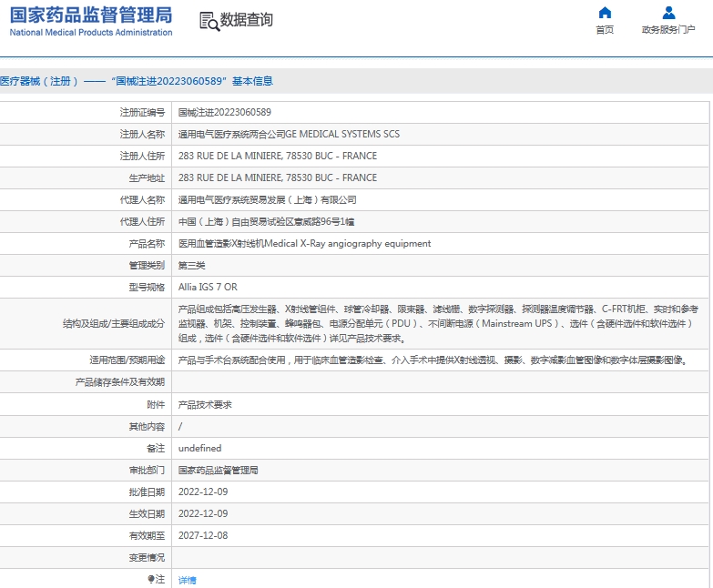Click the National Medical Products Administration subtitle
Image resolution: width=713 pixels, height=588 pixels.
(x=91, y=32)
